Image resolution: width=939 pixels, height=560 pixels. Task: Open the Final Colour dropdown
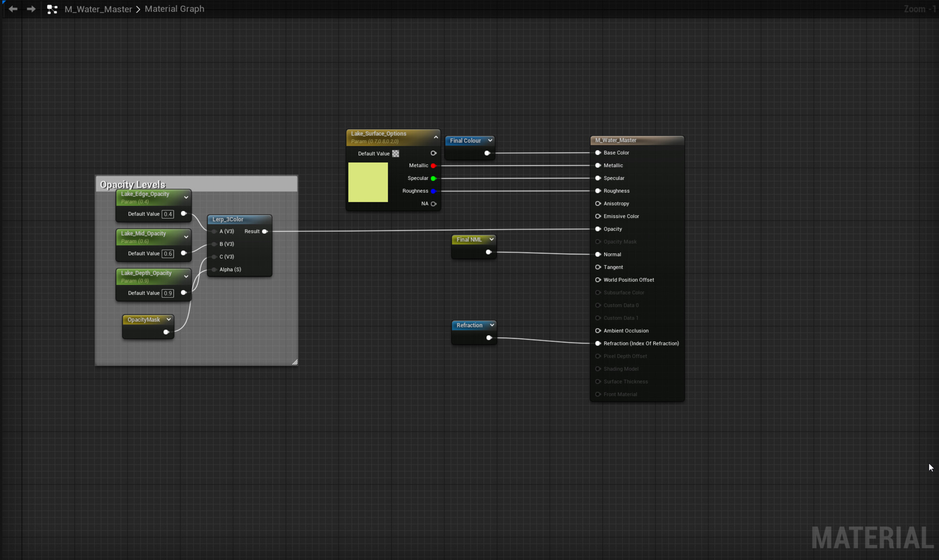491,140
